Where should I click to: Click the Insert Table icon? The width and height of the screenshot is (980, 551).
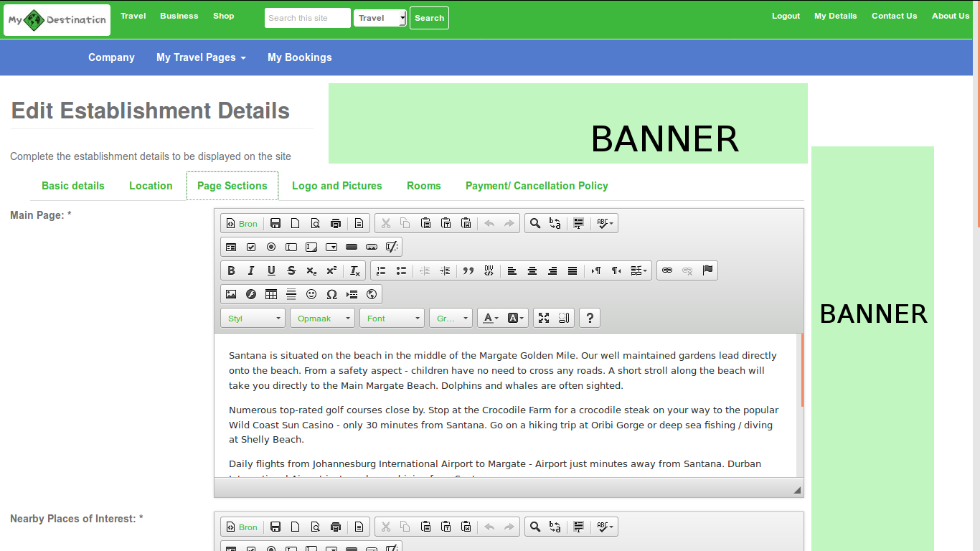point(271,294)
